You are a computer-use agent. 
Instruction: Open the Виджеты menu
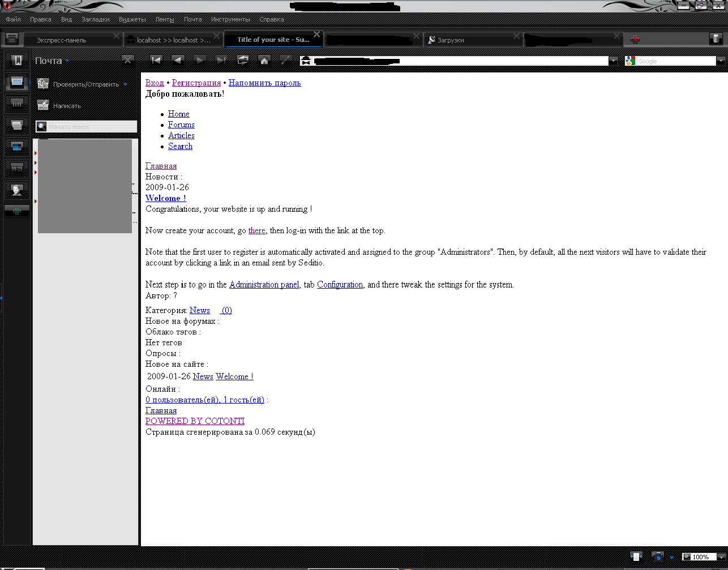(132, 19)
